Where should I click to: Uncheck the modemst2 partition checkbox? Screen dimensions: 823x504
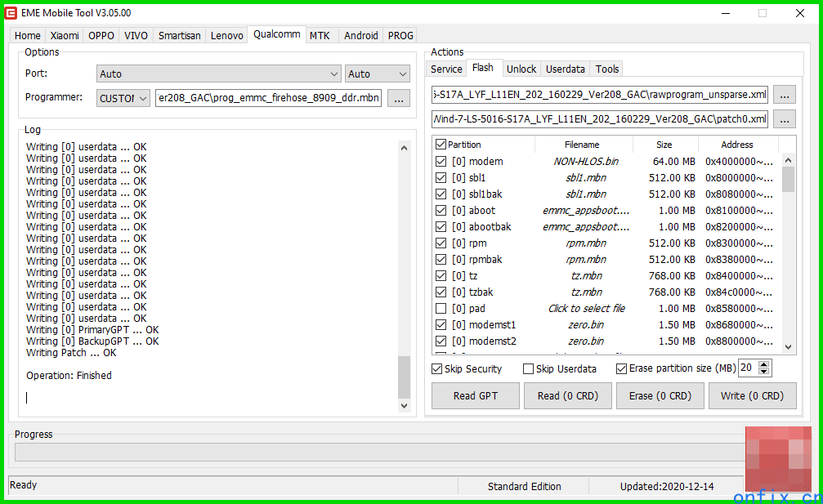(441, 341)
